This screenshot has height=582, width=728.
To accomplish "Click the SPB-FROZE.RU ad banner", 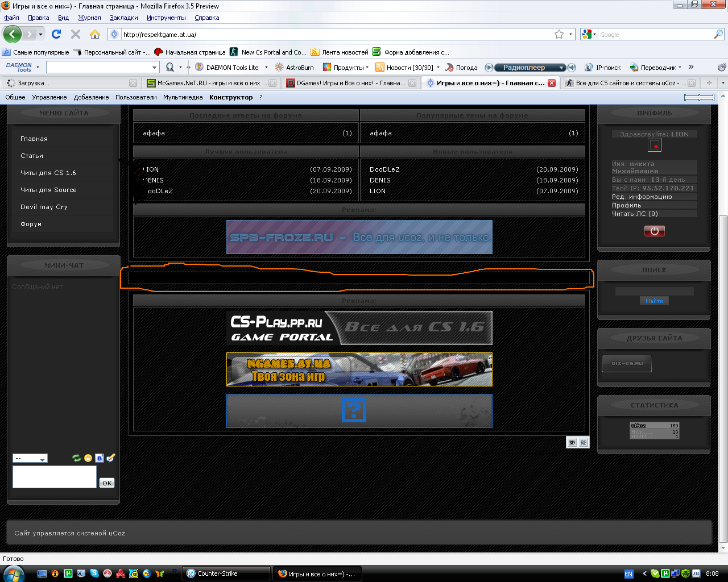I will 359,237.
